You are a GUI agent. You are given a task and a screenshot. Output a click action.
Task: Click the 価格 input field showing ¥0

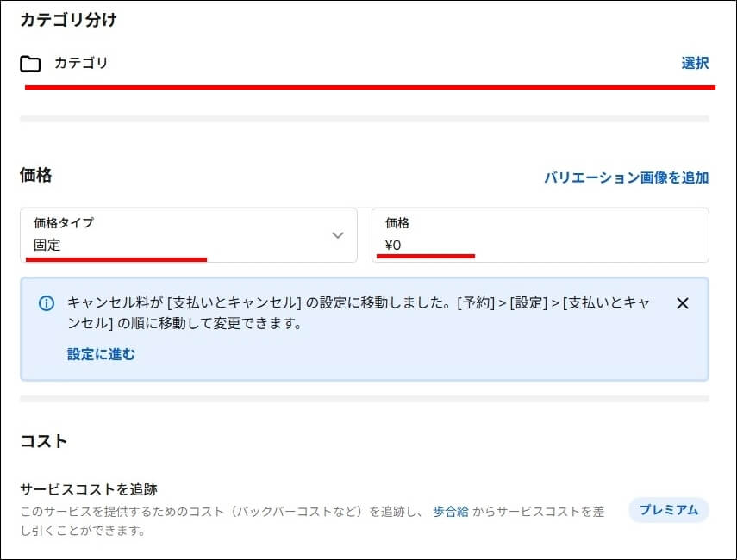(x=540, y=235)
